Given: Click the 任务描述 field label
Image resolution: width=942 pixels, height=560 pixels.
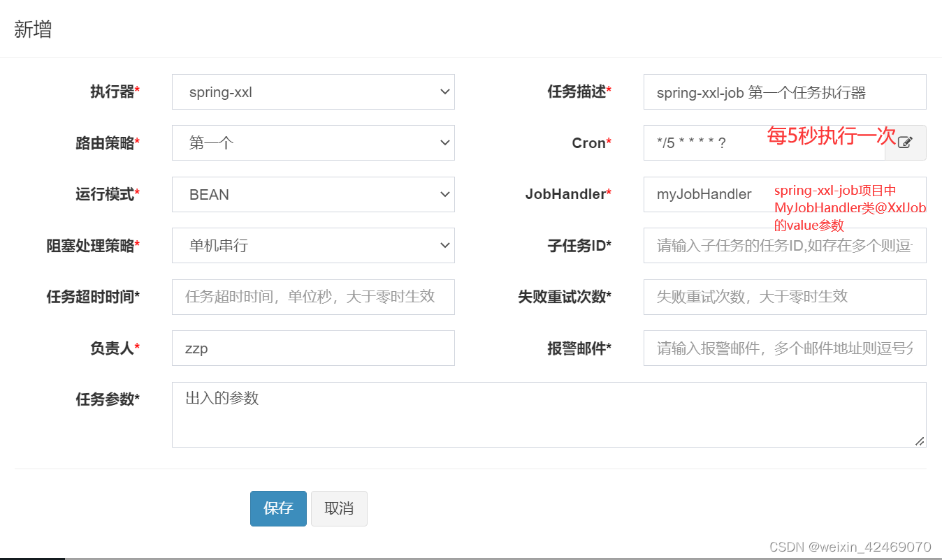Looking at the screenshot, I should (x=579, y=91).
